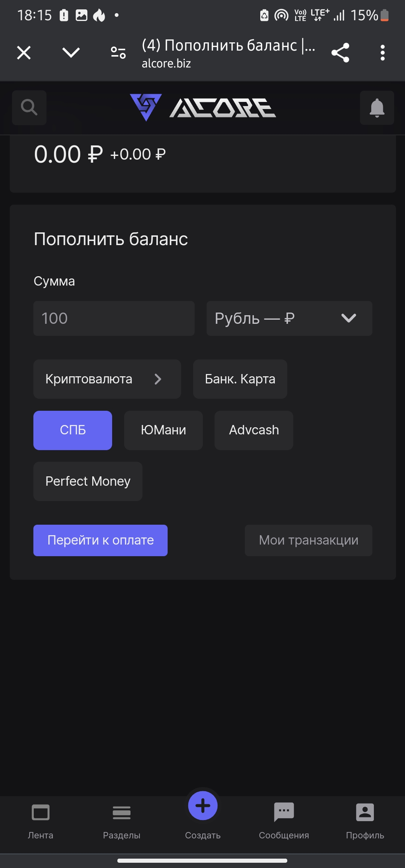Open the browser three-dot menu
405x868 pixels.
click(382, 52)
